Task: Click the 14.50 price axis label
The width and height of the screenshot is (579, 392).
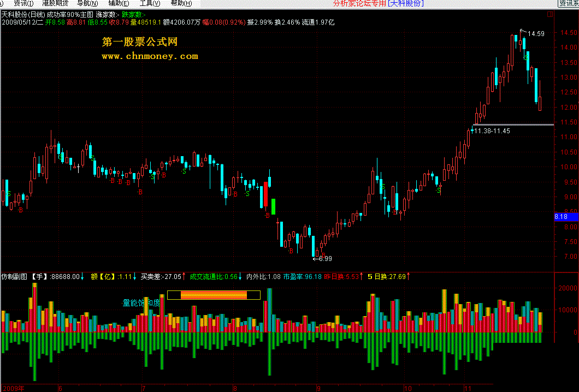Action: 569,33
